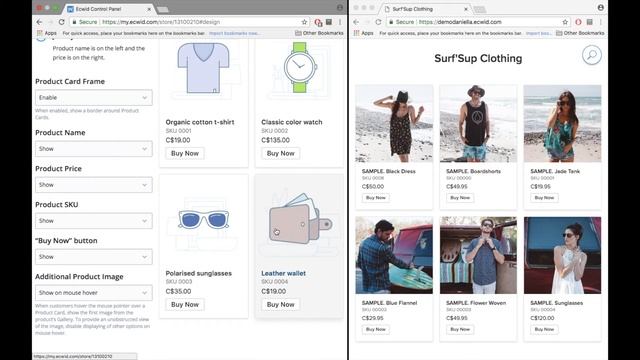Open the Product Card Frame dropdown

93,98
